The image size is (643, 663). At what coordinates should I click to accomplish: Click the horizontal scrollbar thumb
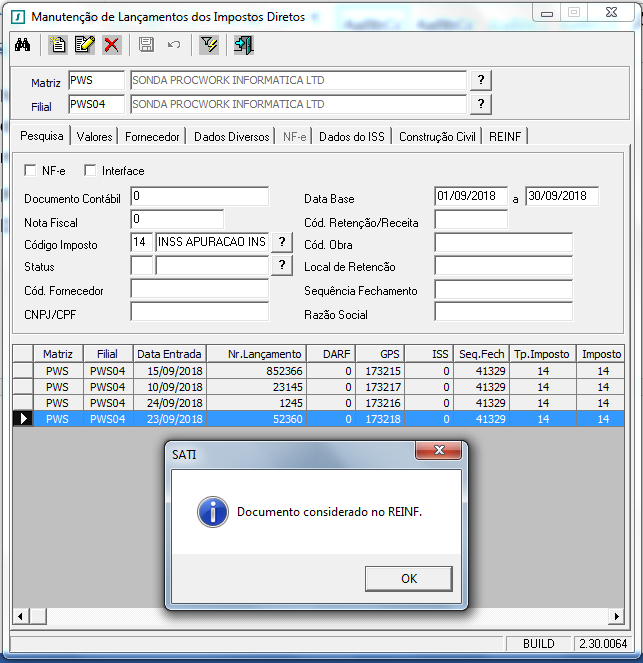(x=38, y=616)
